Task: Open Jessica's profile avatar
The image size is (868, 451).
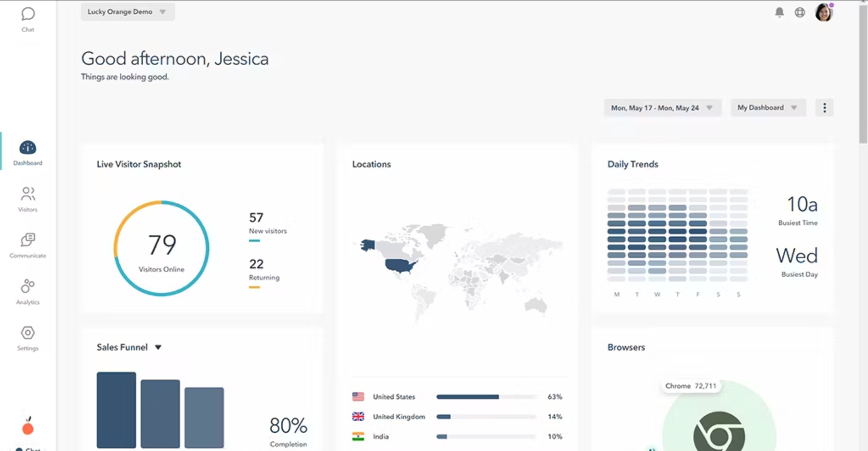Action: (823, 12)
